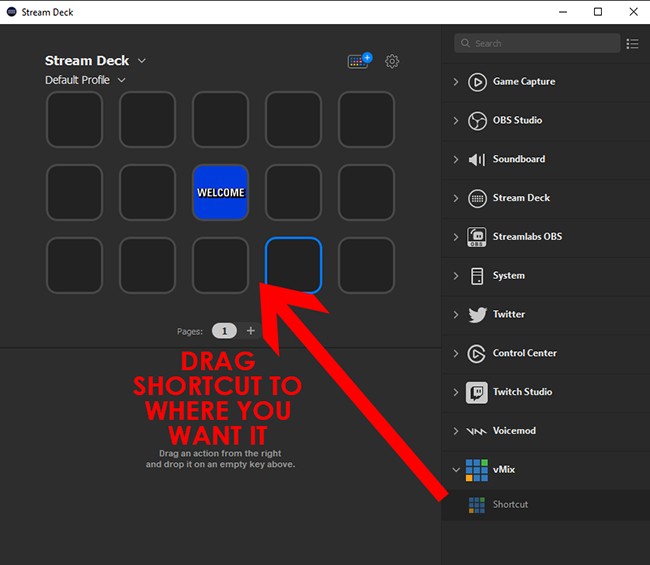Click the Twitter bird icon
The width and height of the screenshot is (650, 565).
(477, 314)
